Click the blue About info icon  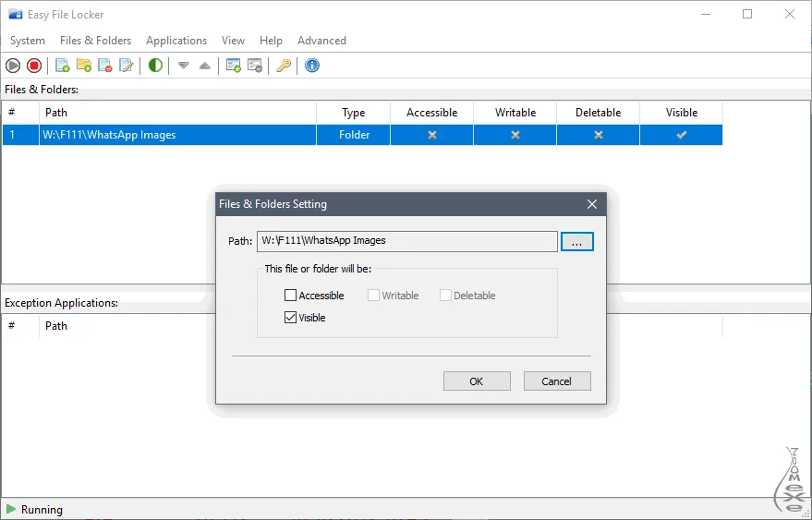pyautogui.click(x=312, y=66)
